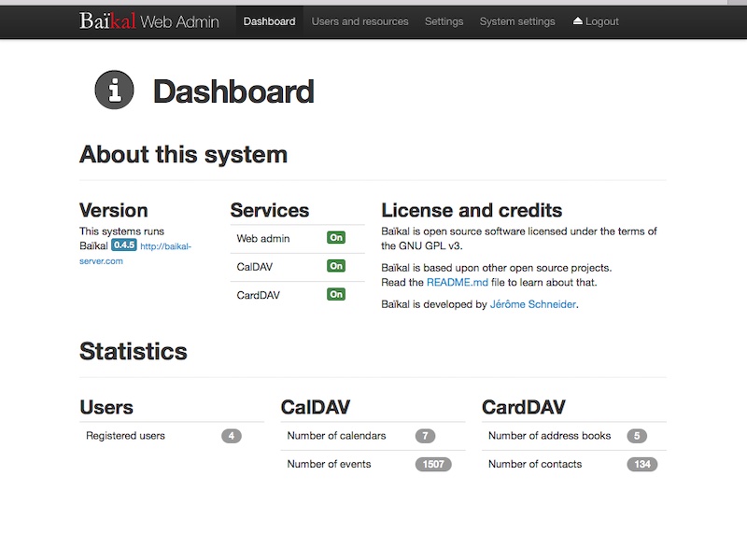Click the 'Web admin' service label
The image size is (747, 560).
pos(263,239)
